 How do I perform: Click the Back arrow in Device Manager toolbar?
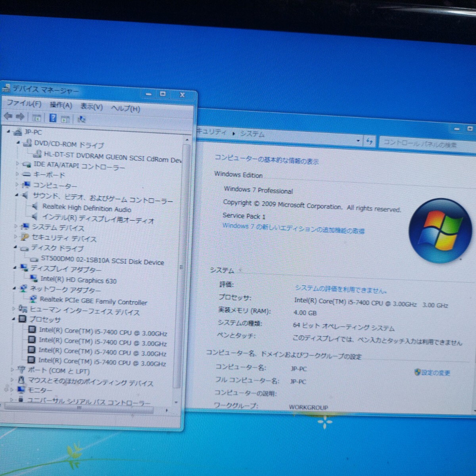coord(8,116)
